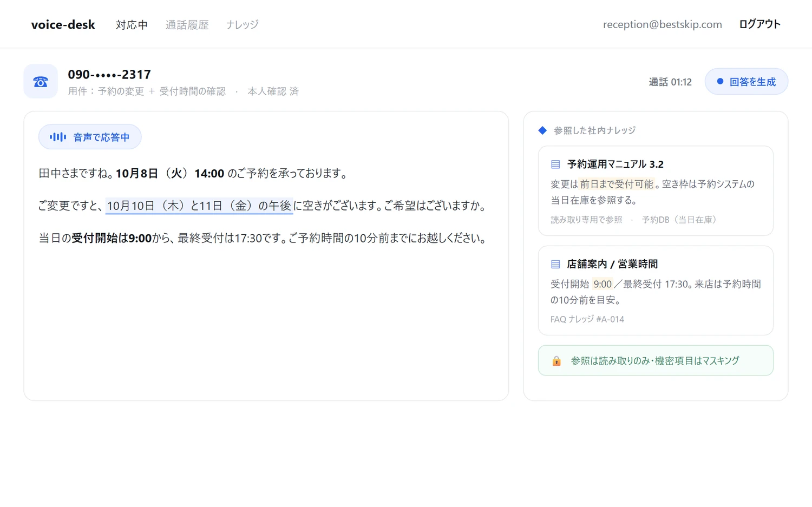
Task: Switch to the 通話履歴 tab
Action: click(x=187, y=24)
